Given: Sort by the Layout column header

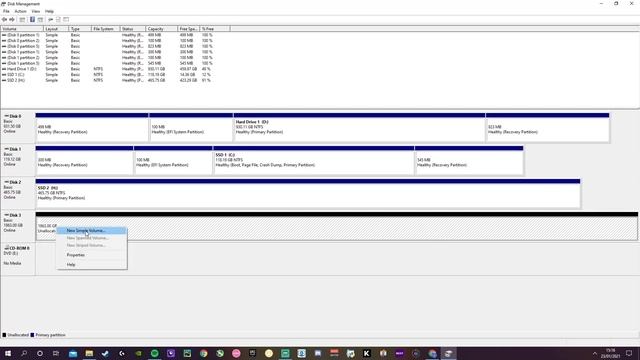Looking at the screenshot, I should [56, 29].
